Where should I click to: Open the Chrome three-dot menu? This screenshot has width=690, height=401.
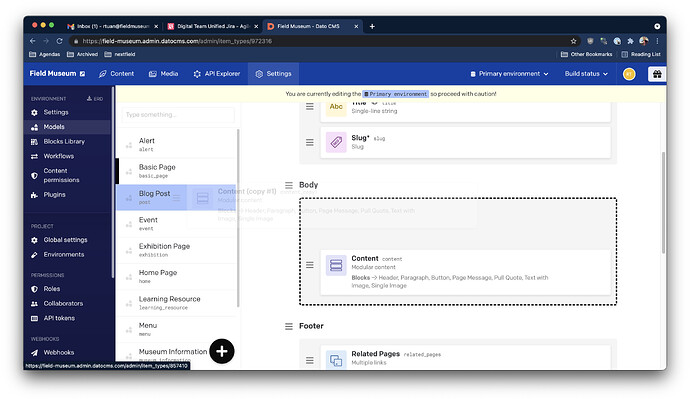point(657,41)
